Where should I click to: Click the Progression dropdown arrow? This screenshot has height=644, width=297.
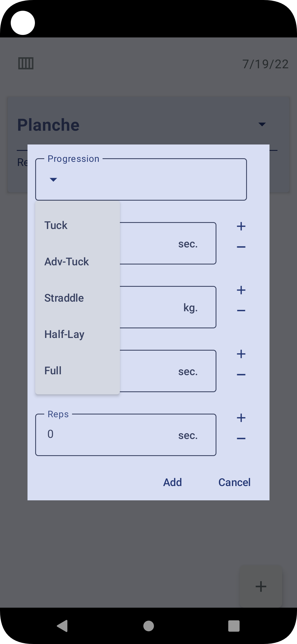coord(53,180)
